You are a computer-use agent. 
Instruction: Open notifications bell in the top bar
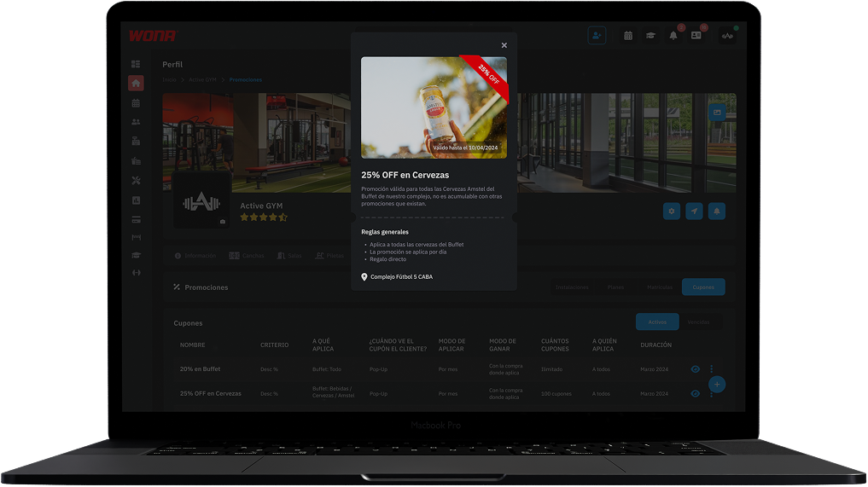tap(673, 36)
